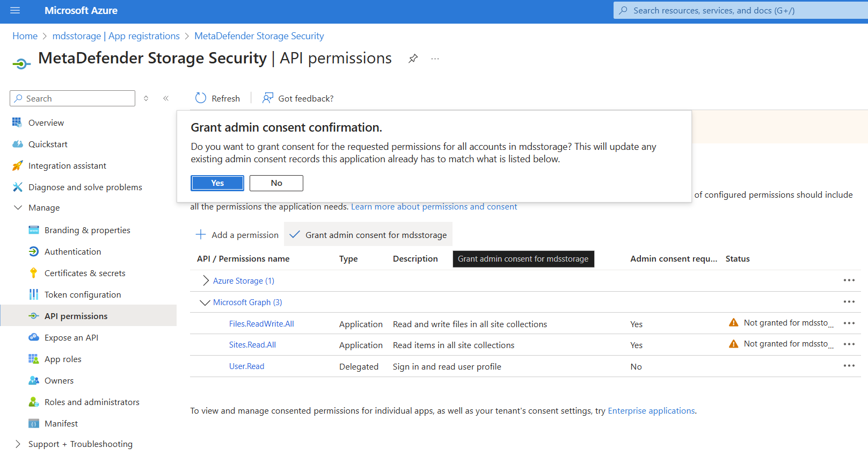Collapse the sidebar with double chevron
868x455 pixels.
tap(166, 98)
